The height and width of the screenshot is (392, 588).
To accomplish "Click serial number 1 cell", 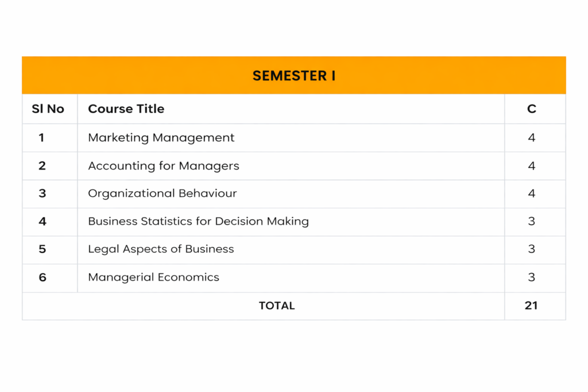I will point(41,138).
